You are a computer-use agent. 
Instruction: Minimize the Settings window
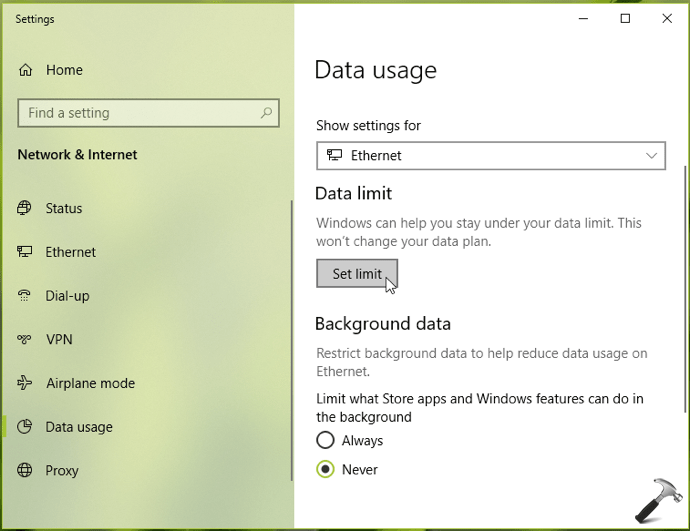pyautogui.click(x=584, y=18)
